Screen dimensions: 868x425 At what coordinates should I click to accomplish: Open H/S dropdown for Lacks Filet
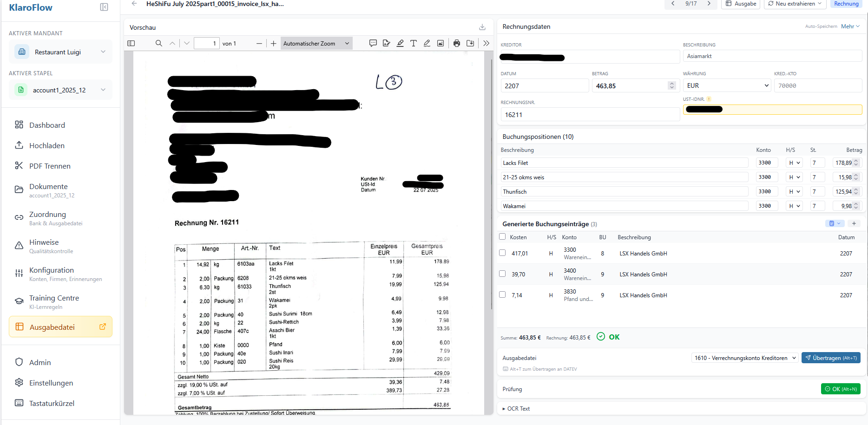click(x=795, y=163)
